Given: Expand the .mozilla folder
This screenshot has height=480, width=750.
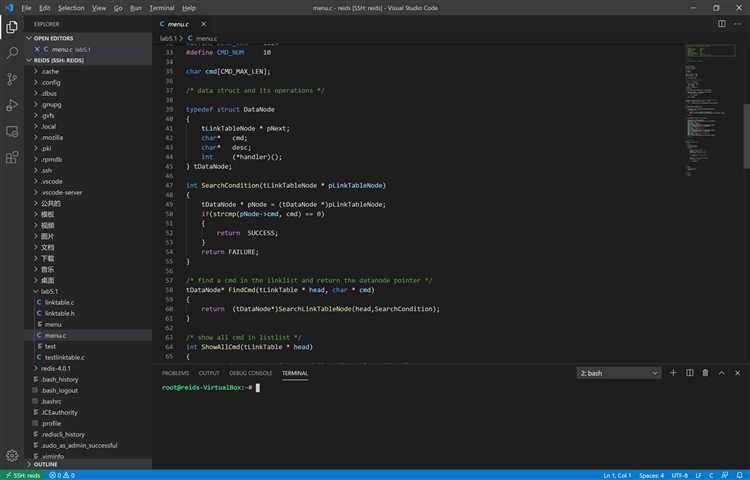Looking at the screenshot, I should point(52,137).
